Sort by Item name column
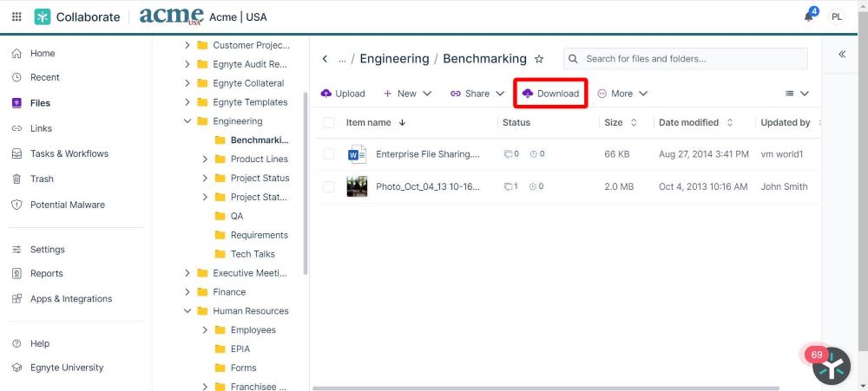This screenshot has height=391, width=868. pyautogui.click(x=376, y=123)
